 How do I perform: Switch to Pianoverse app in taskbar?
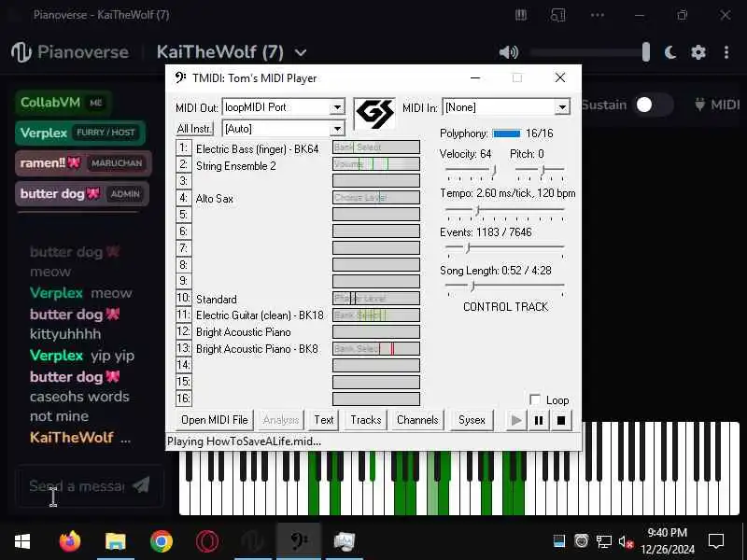pyautogui.click(x=252, y=541)
